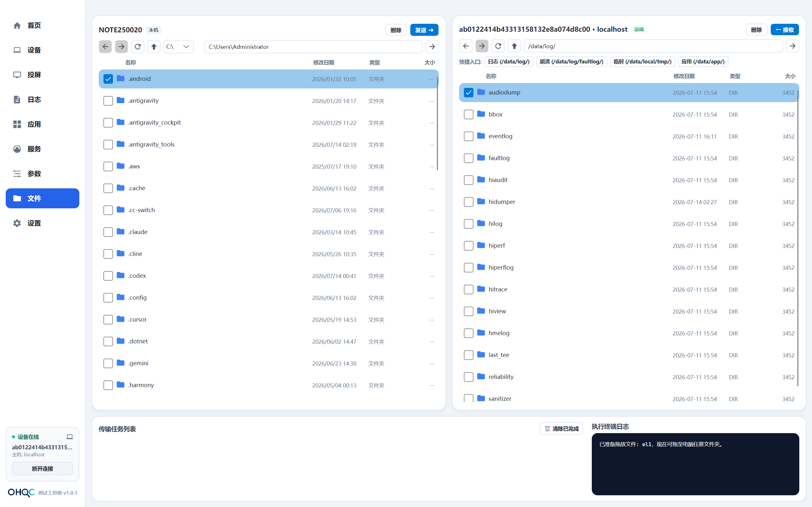Check the .cc-switch folder checkbox
This screenshot has height=507, width=812.
coord(108,210)
